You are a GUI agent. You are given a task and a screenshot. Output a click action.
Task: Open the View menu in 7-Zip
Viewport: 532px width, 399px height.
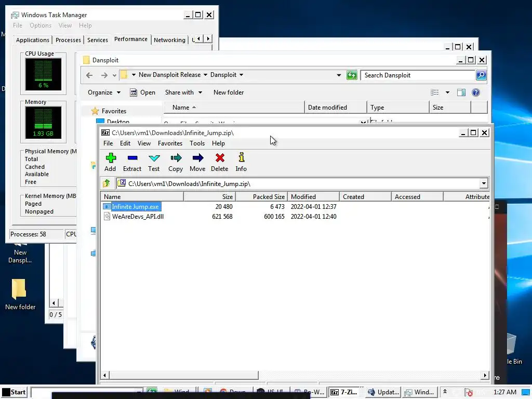pos(144,143)
